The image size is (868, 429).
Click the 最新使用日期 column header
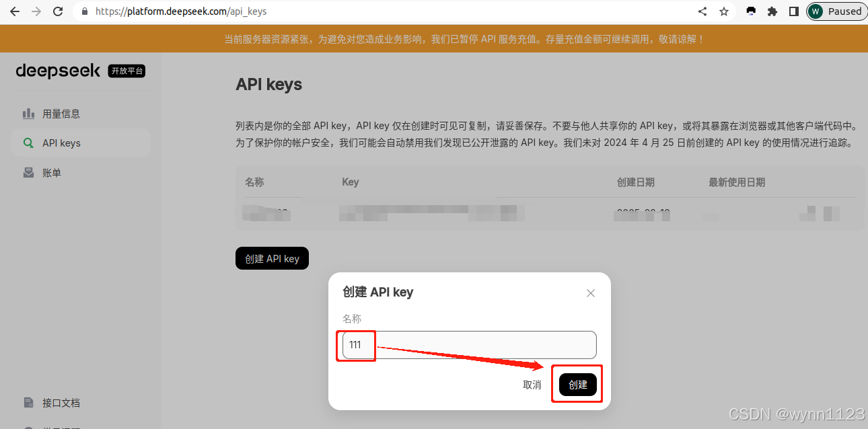(737, 182)
